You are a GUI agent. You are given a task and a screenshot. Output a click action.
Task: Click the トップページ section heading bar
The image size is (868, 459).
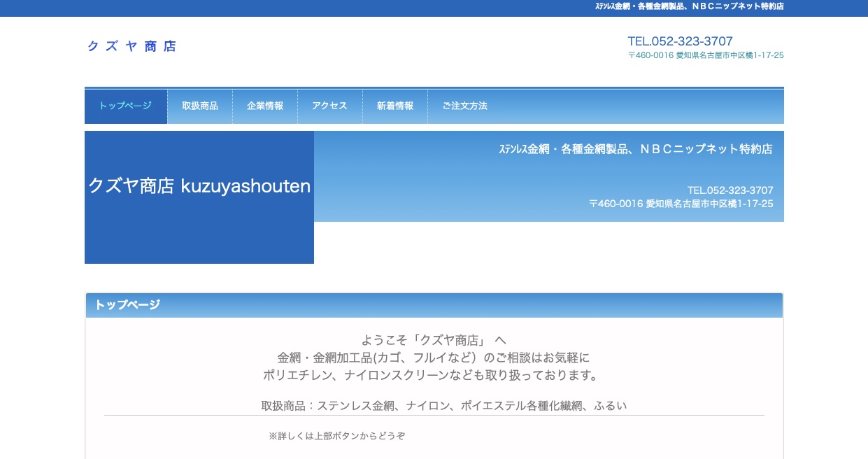tap(127, 305)
